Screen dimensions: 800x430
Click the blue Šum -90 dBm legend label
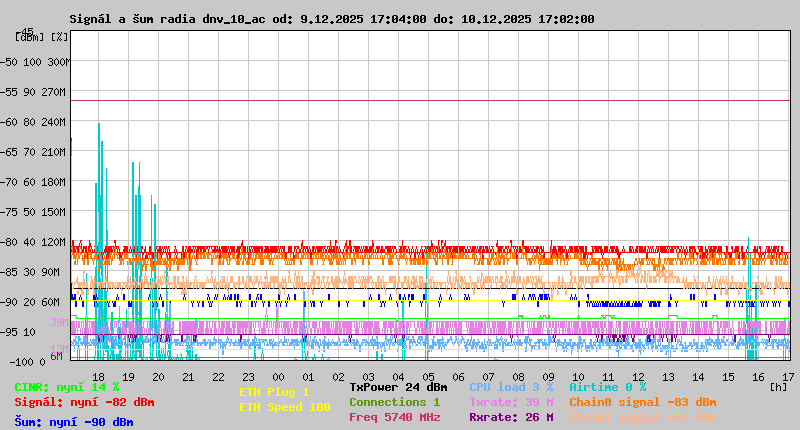click(74, 422)
